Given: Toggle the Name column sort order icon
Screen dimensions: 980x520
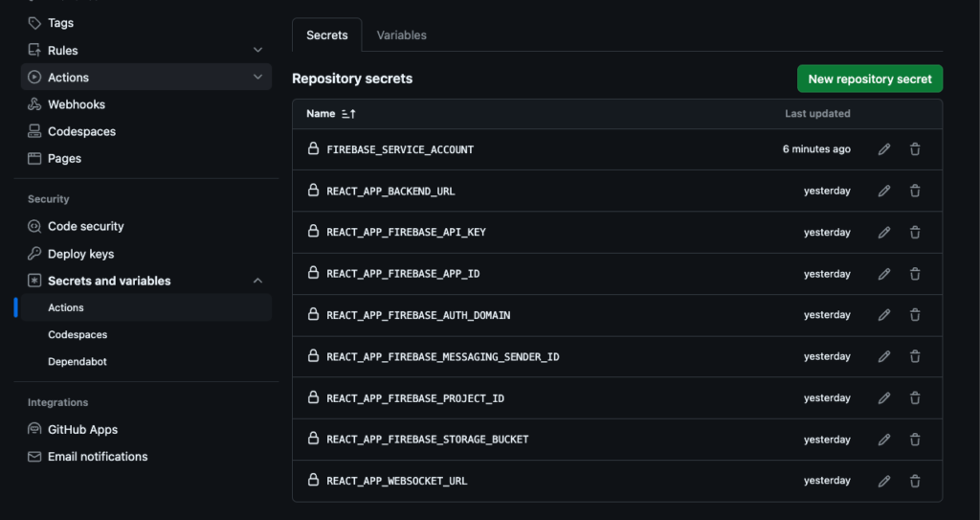Looking at the screenshot, I should point(348,114).
